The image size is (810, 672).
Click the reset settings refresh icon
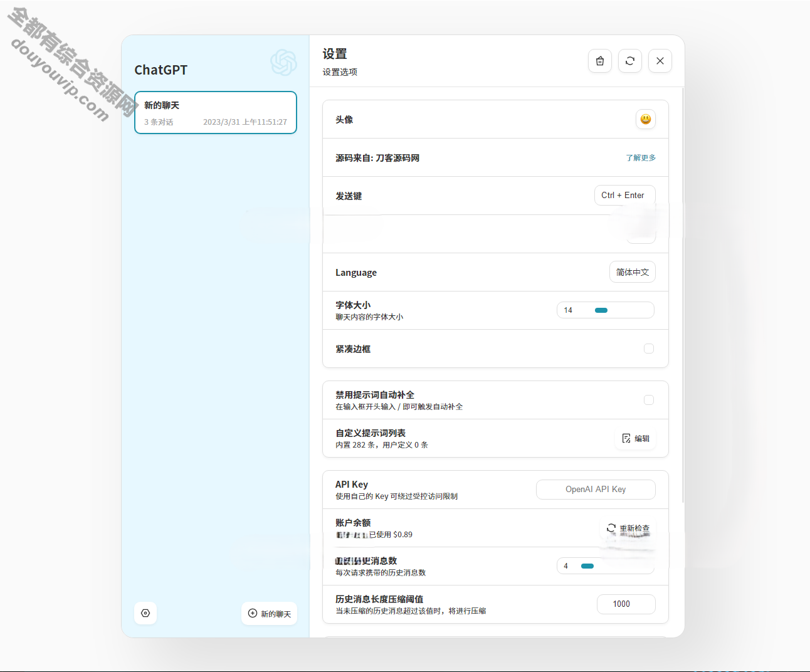pyautogui.click(x=630, y=61)
